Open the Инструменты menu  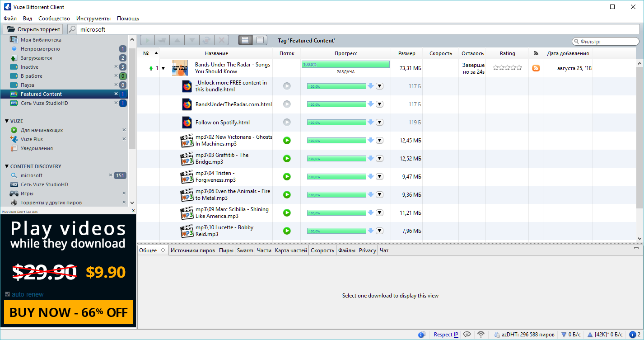click(93, 19)
